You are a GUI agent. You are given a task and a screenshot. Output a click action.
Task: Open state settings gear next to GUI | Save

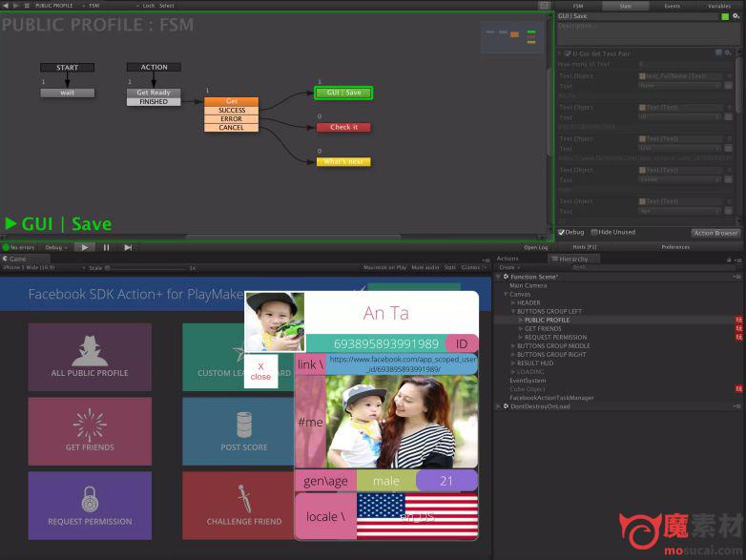coord(736,16)
